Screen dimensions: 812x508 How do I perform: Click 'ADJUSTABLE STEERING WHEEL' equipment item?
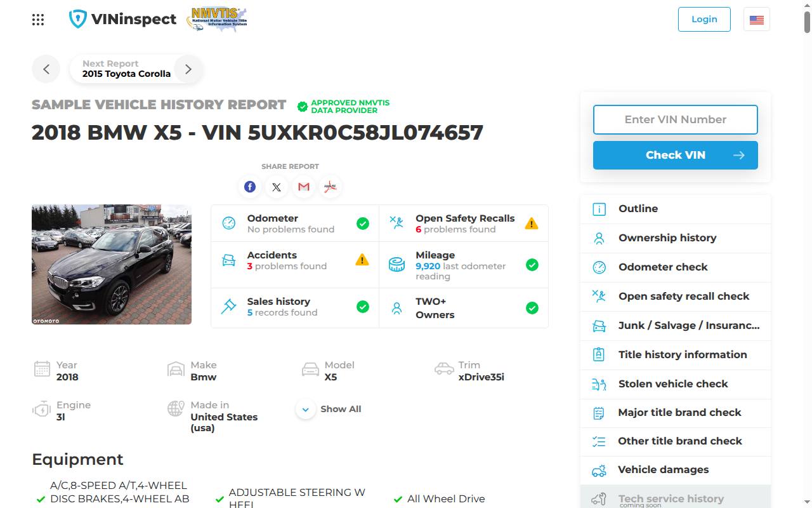pyautogui.click(x=297, y=498)
